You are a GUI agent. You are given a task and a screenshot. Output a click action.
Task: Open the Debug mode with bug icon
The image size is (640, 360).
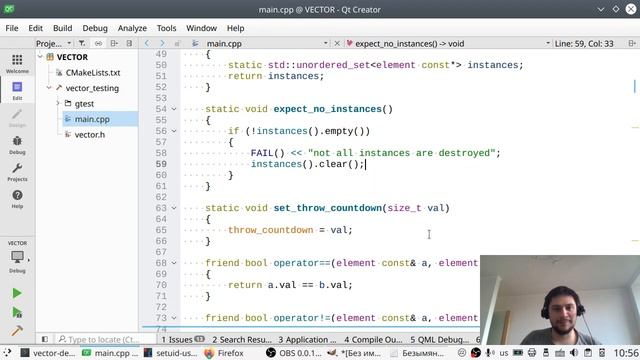point(17,145)
